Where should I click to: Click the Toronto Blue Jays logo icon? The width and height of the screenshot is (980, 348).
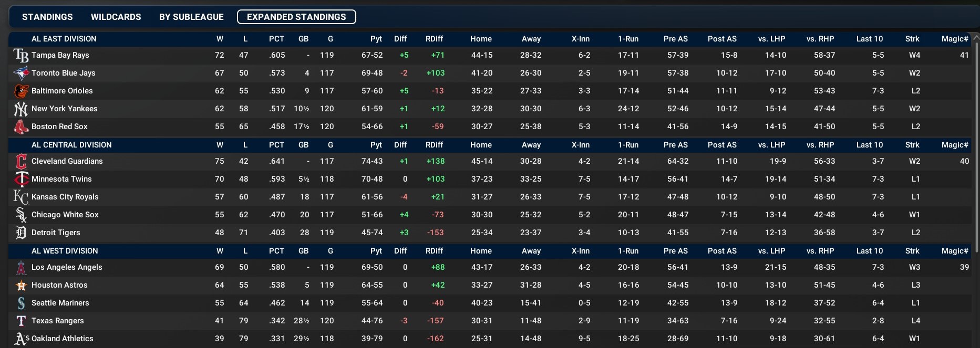(21, 73)
